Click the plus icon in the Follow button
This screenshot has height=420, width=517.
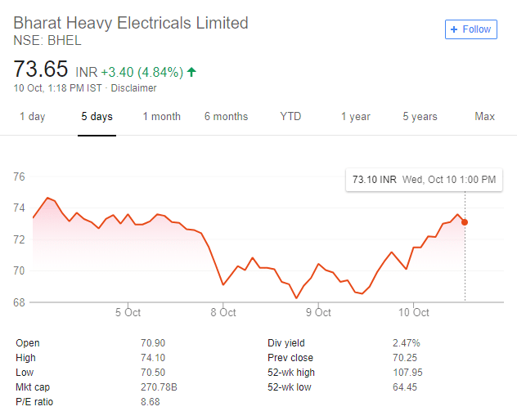(454, 29)
